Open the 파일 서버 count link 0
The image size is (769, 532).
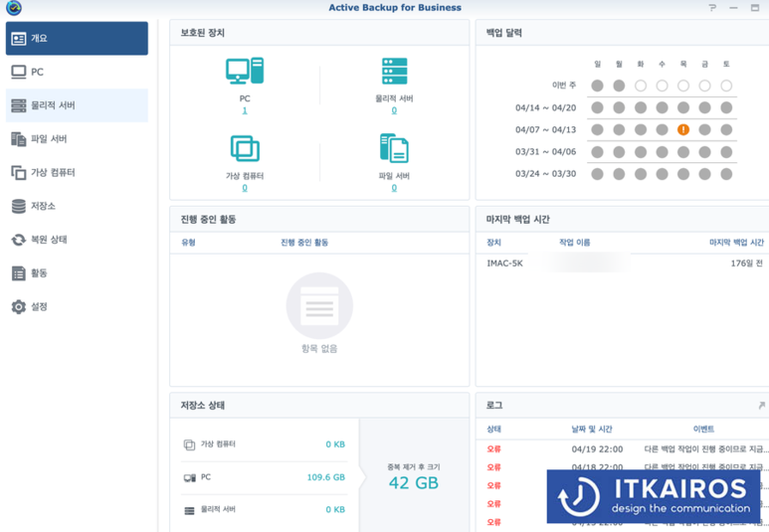coord(394,188)
